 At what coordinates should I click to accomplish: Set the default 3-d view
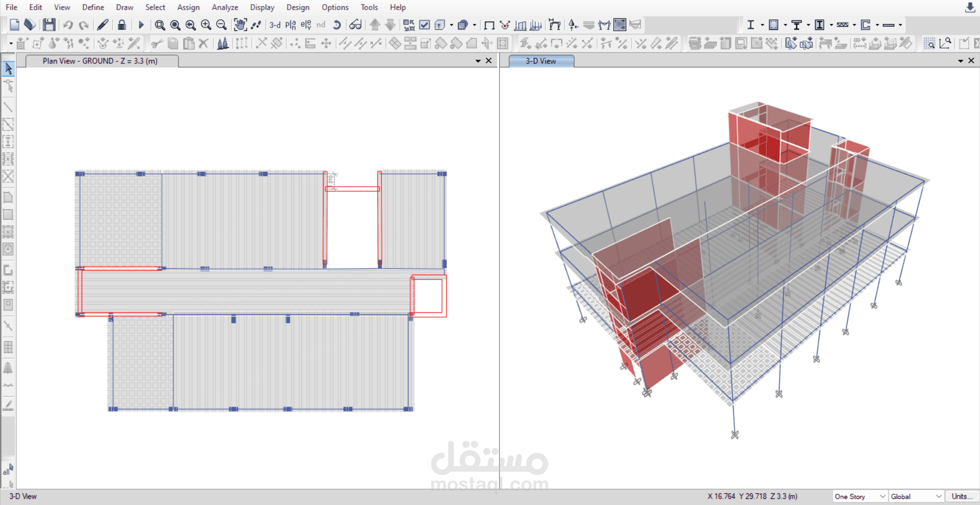point(275,25)
